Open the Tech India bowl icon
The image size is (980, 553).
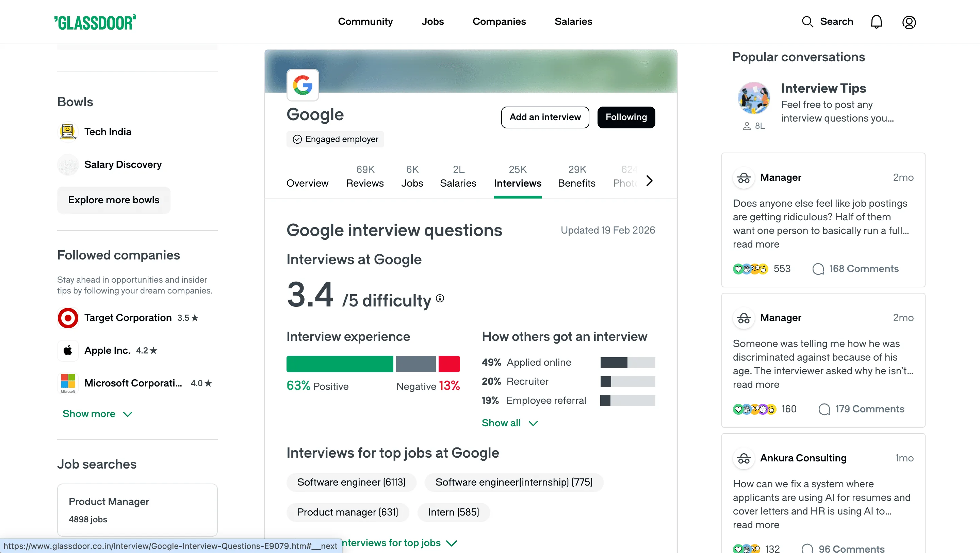[68, 131]
